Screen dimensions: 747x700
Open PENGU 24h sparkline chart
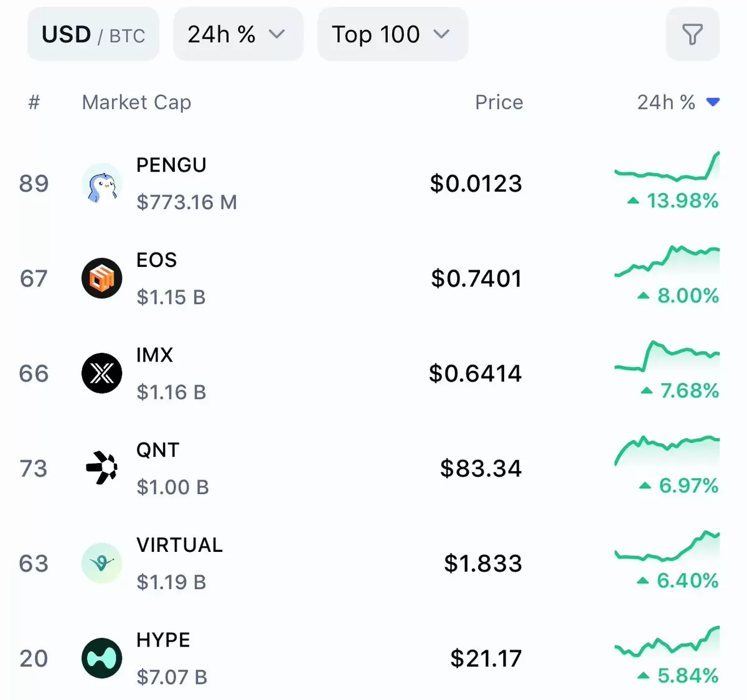point(667,167)
